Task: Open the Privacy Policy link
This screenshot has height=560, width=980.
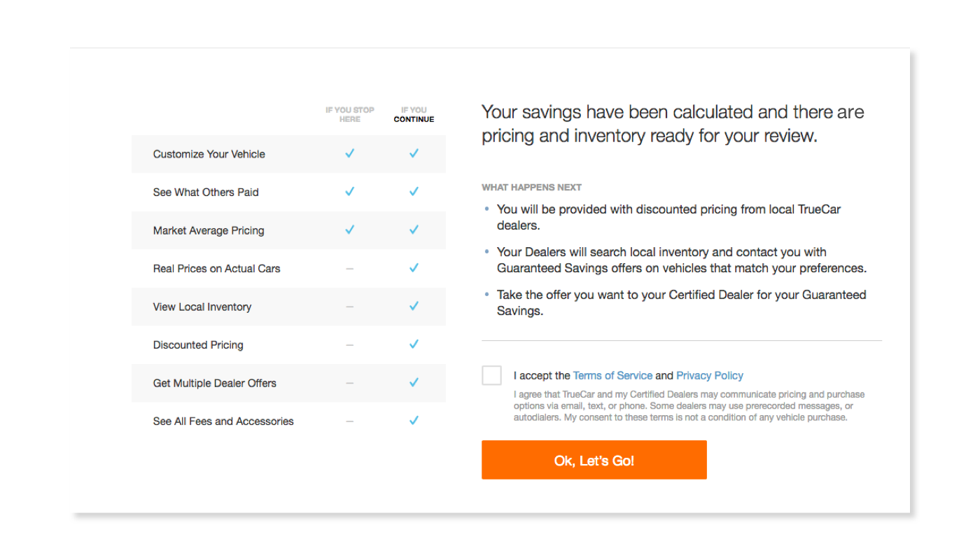Action: tap(710, 376)
